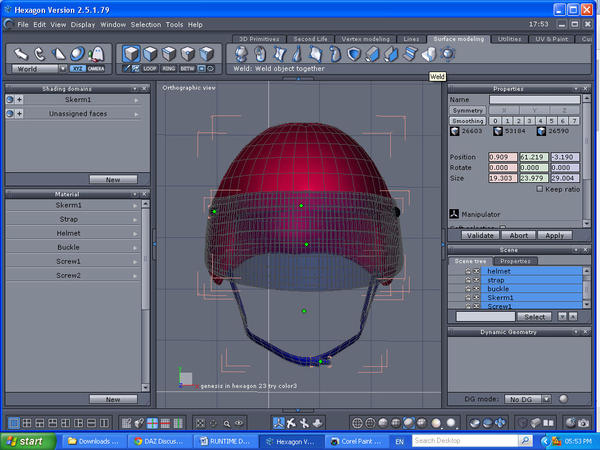Viewport: 600px width, 450px height.
Task: Select the XYZ coordinate mode button
Action: tap(78, 68)
